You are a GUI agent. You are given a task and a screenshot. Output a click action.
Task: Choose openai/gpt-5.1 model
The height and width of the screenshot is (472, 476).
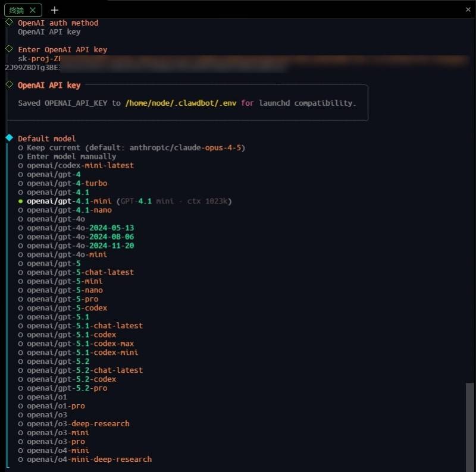(x=54, y=317)
